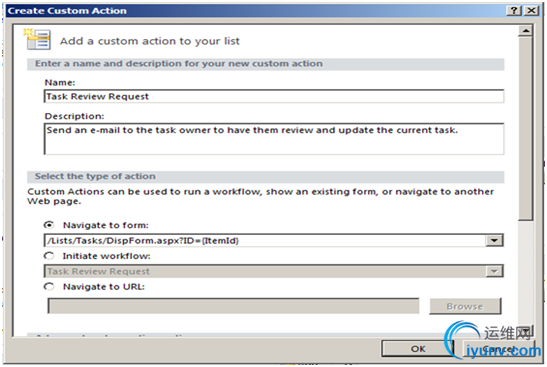Select the Navigate to form radio button
547x367 pixels.
49,225
